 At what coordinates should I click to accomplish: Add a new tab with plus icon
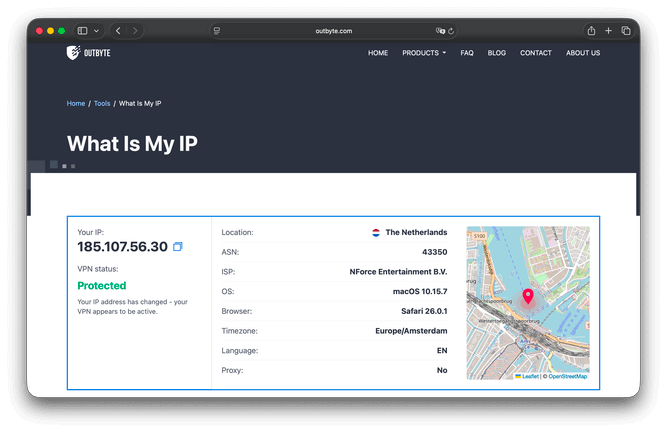pos(608,31)
